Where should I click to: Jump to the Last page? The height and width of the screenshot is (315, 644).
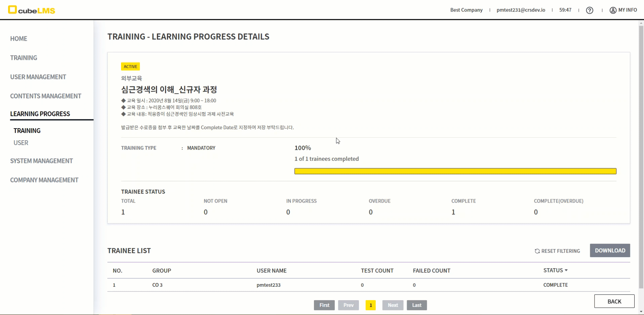tap(416, 305)
